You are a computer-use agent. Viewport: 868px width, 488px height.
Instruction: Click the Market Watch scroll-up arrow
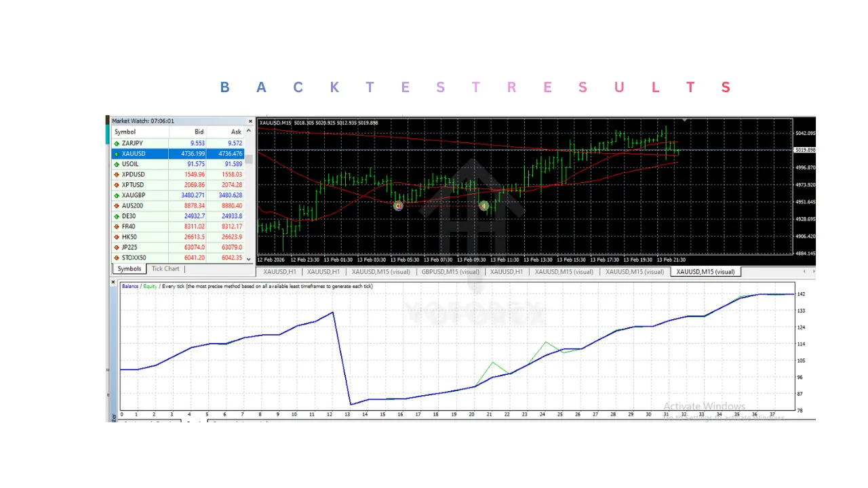pos(249,131)
